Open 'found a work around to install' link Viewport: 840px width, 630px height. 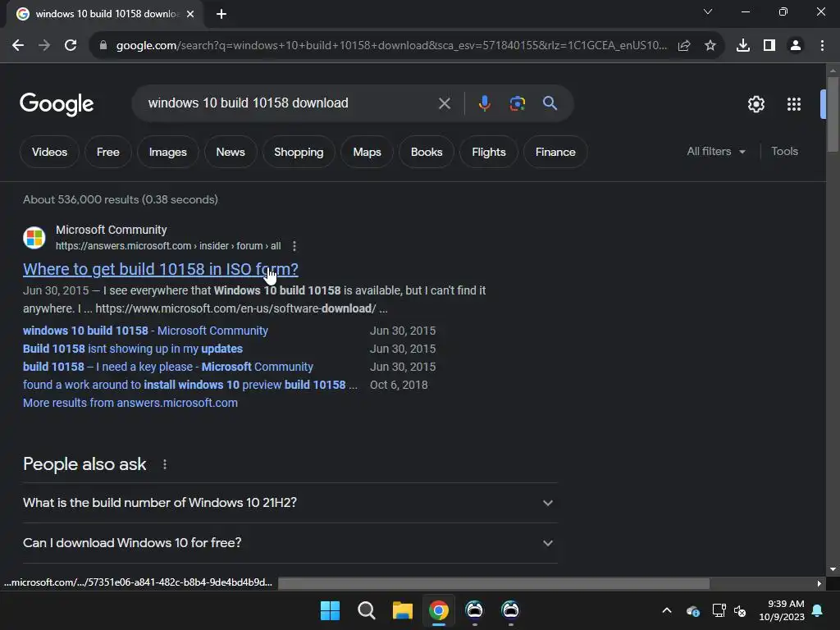(190, 386)
